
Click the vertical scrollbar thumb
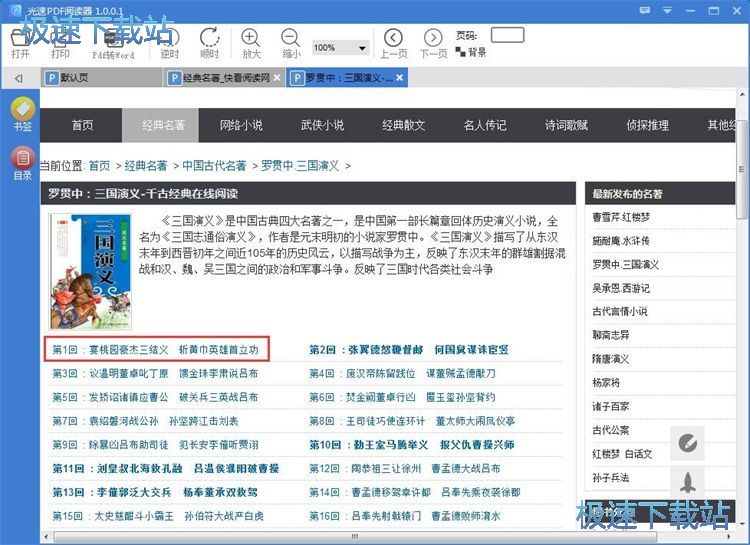click(x=742, y=168)
